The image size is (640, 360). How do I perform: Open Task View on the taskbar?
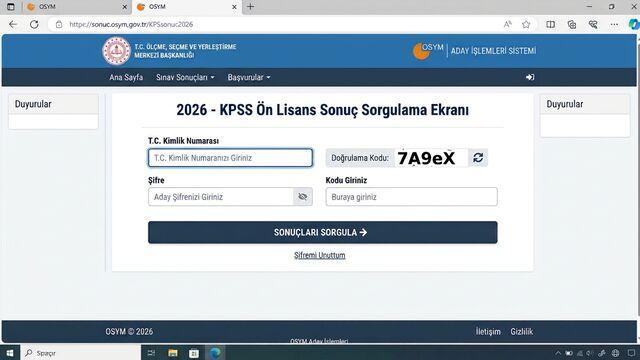tap(151, 353)
